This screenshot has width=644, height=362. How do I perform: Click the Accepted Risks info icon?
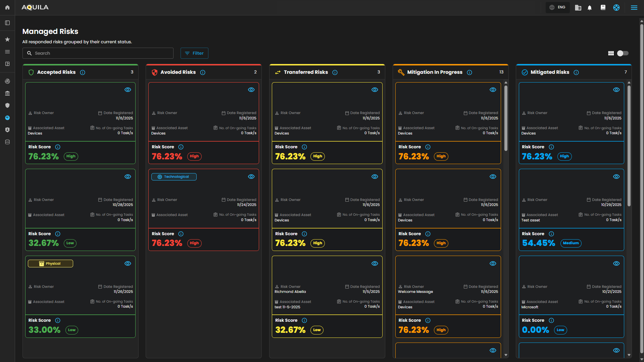click(x=83, y=72)
